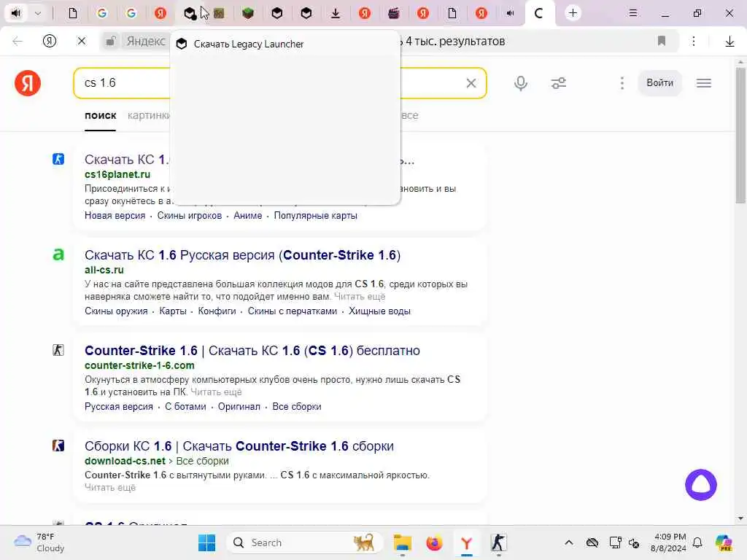Open the Все сборки sublink under counter-strike-1-6.com
747x560 pixels.
coord(297,407)
